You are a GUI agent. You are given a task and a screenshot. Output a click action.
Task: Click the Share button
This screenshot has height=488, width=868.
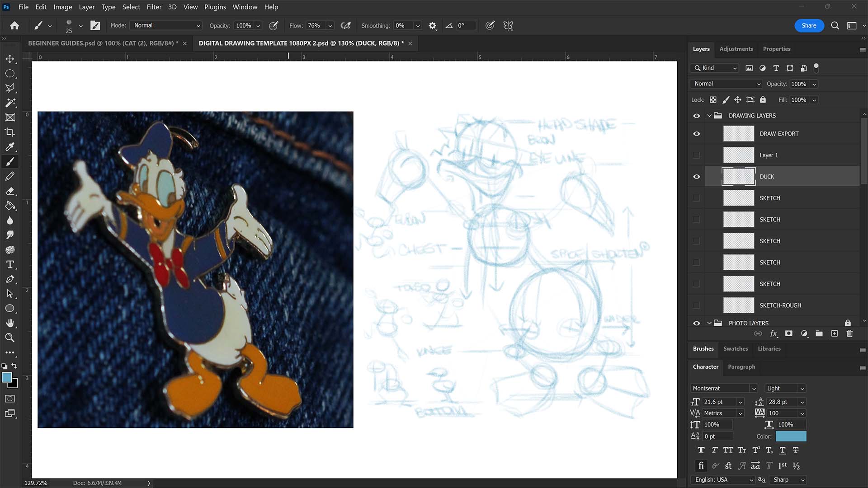[809, 26]
